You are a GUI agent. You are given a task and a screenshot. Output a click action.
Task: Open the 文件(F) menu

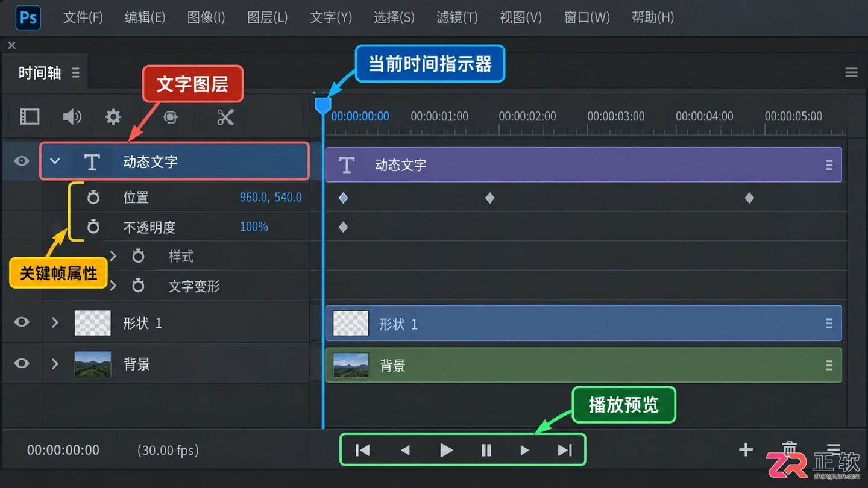(x=83, y=17)
